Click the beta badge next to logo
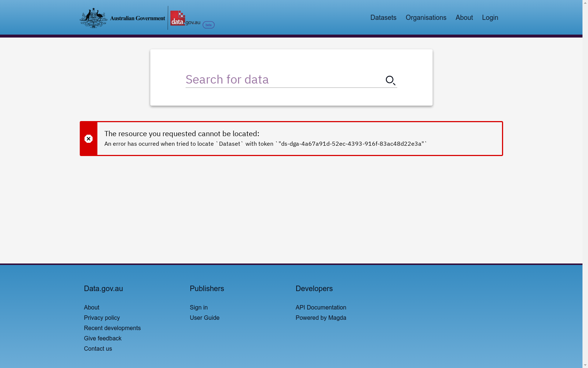Image resolution: width=588 pixels, height=368 pixels. pos(208,25)
